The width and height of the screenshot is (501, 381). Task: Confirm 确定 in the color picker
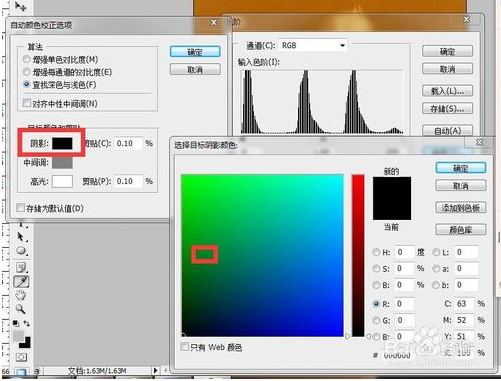(461, 168)
